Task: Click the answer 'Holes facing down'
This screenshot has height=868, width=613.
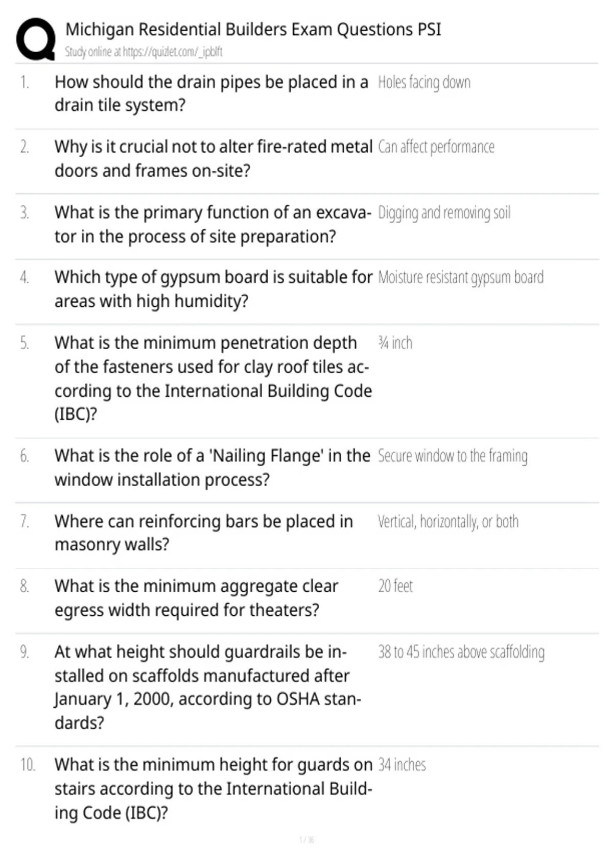Action: (x=424, y=82)
